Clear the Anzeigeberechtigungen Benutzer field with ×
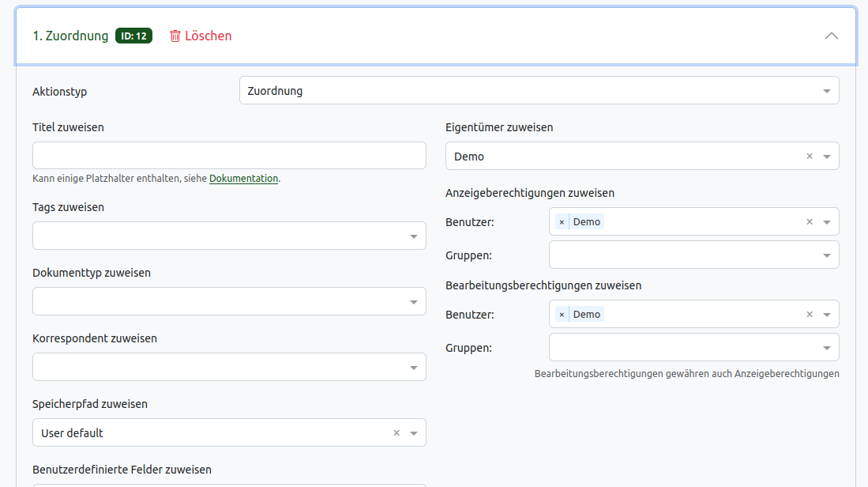 tap(809, 221)
